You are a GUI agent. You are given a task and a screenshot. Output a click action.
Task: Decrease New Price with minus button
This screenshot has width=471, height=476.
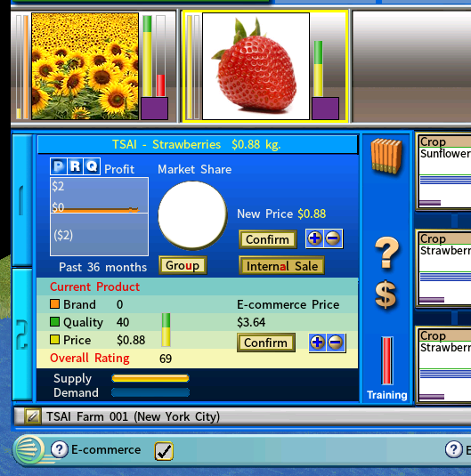tap(333, 238)
